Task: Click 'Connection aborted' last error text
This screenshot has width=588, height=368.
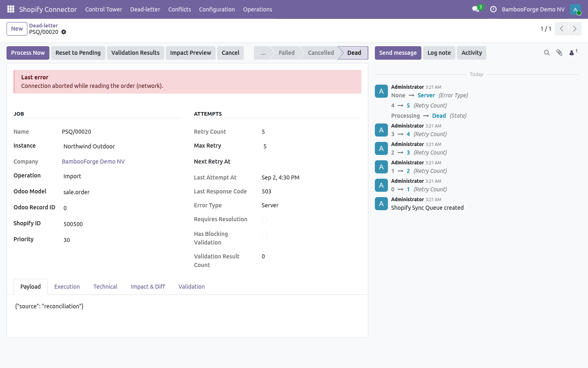Action: 92,86
